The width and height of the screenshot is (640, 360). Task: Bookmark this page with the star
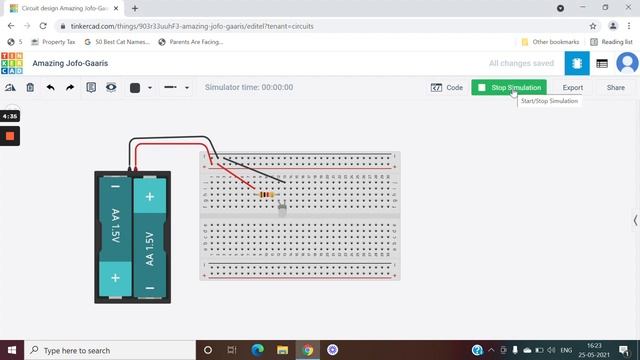point(593,26)
